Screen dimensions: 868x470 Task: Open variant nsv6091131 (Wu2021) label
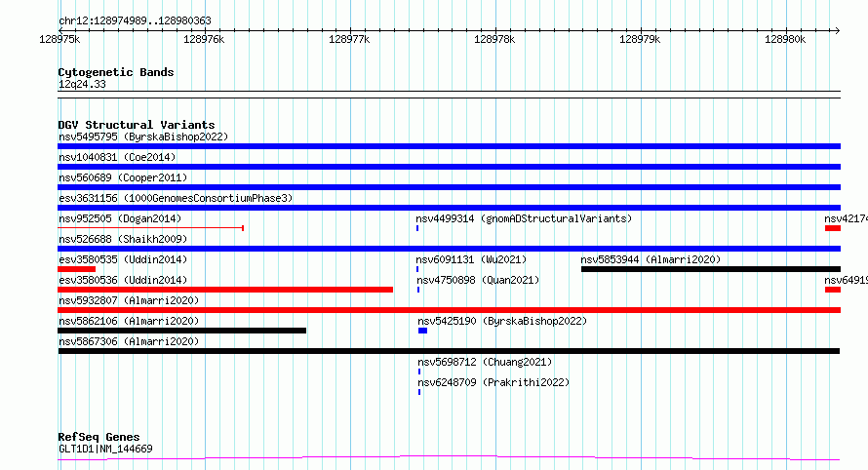(x=471, y=259)
